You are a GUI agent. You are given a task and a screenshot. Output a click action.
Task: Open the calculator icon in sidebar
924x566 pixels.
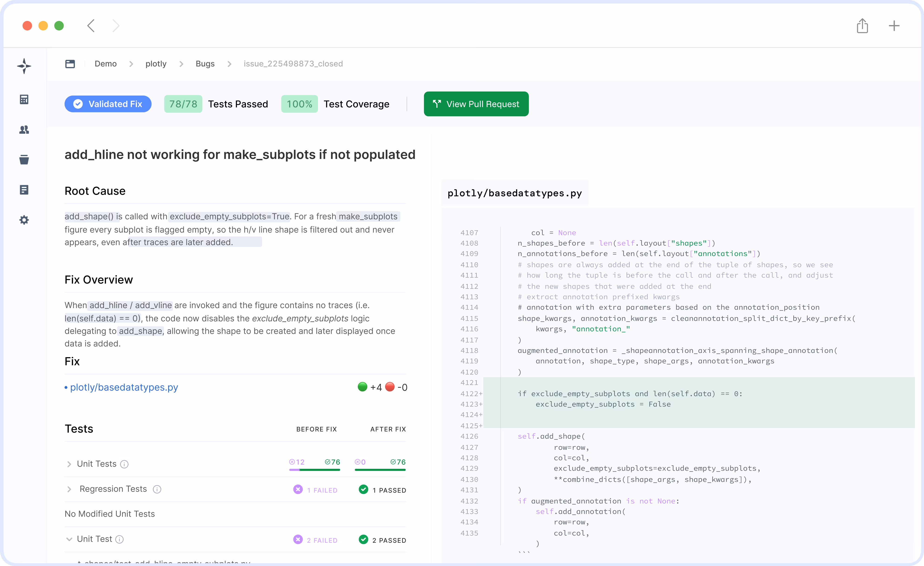(24, 99)
